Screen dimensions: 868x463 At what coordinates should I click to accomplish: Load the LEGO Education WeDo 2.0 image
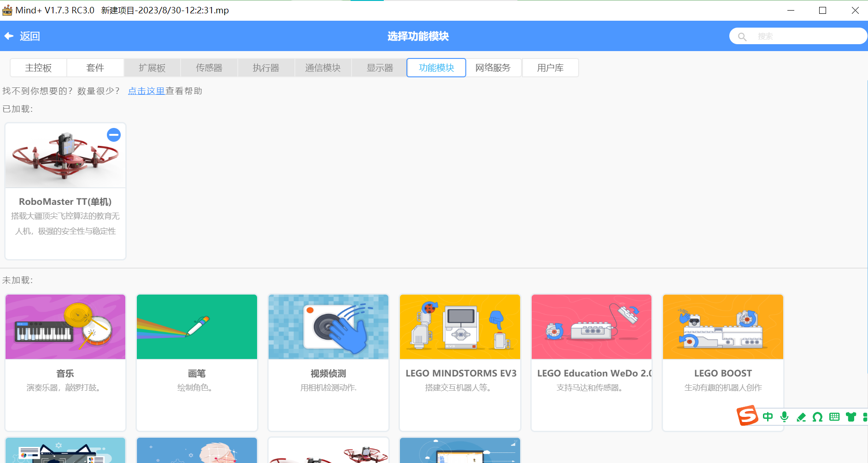[x=592, y=327]
